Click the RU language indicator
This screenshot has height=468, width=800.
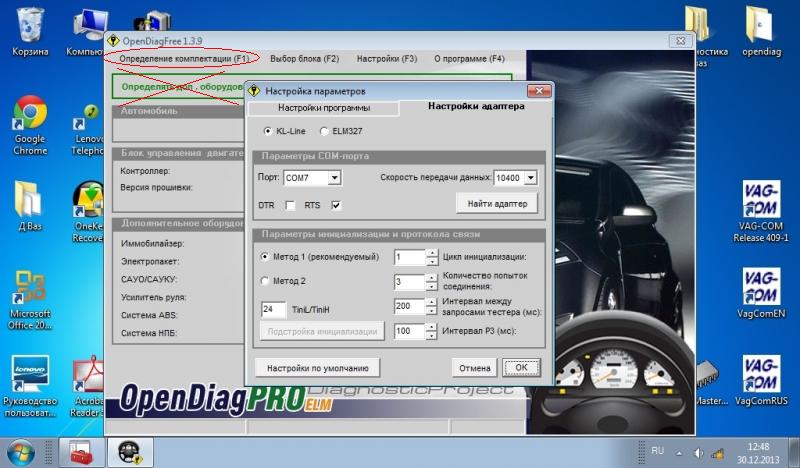pos(658,451)
